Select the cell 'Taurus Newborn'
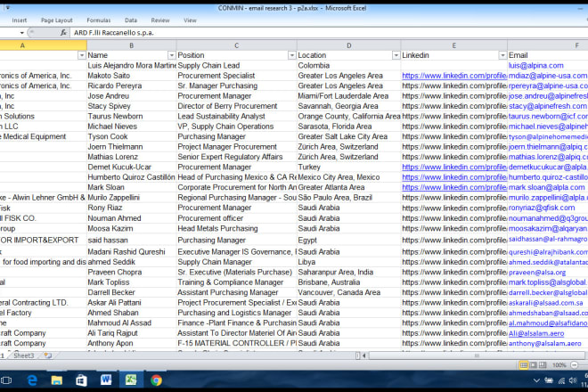The height and width of the screenshot is (392, 588). point(132,117)
